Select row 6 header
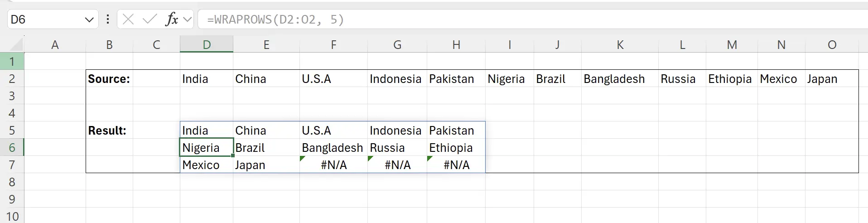Image resolution: width=868 pixels, height=223 pixels. click(12, 148)
